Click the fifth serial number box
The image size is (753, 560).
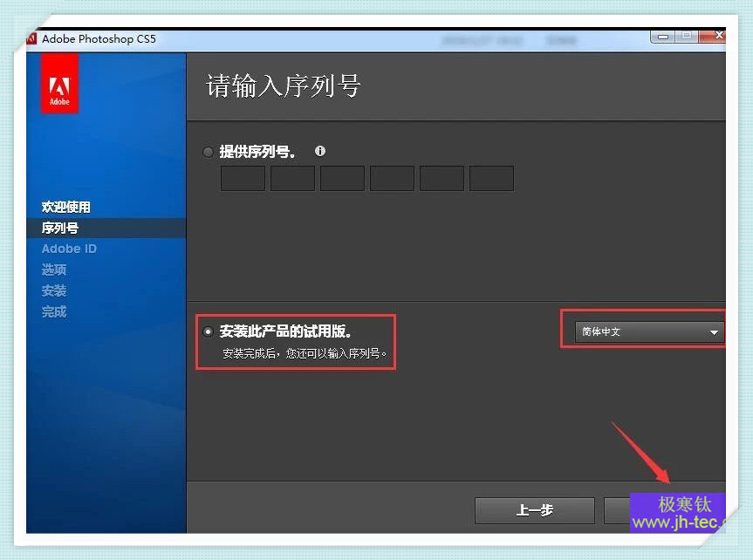coord(442,179)
